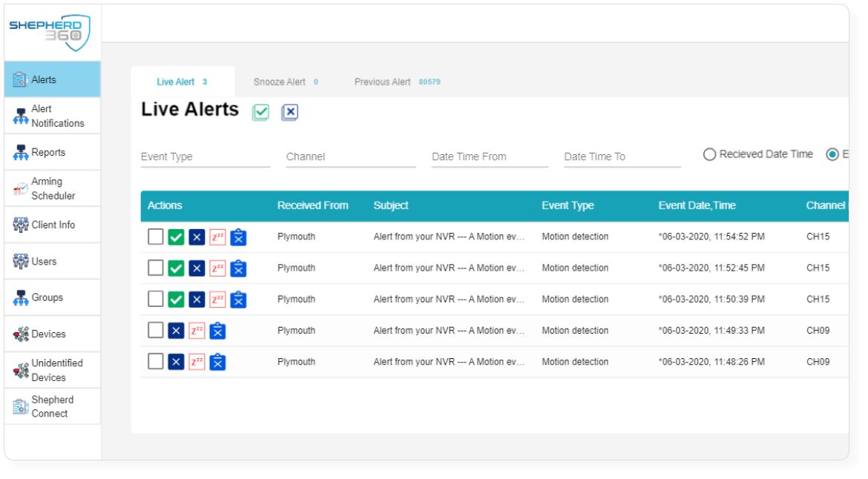The width and height of the screenshot is (868, 479).
Task: Click green checkmark for 11:54:52 PM alert
Action: pyautogui.click(x=176, y=237)
